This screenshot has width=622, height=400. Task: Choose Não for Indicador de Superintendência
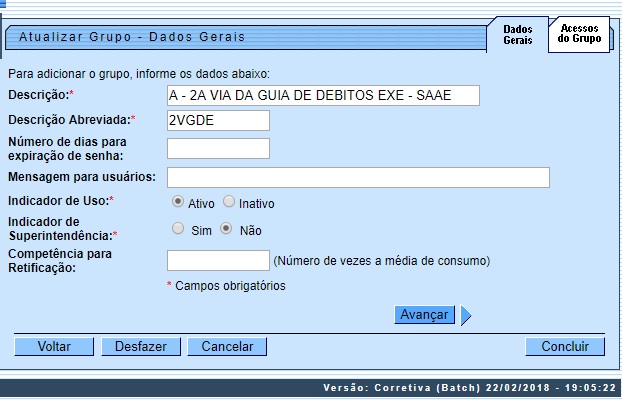226,228
